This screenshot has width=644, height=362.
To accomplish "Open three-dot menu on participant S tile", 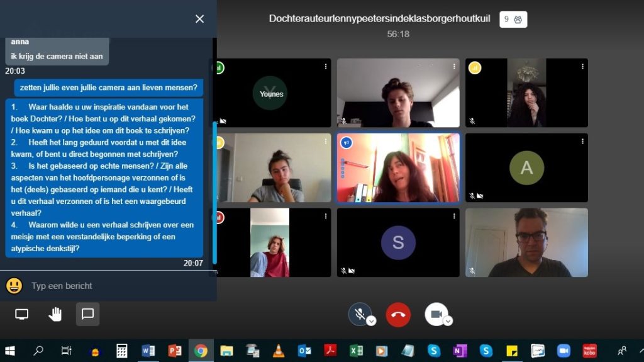I will point(454,216).
